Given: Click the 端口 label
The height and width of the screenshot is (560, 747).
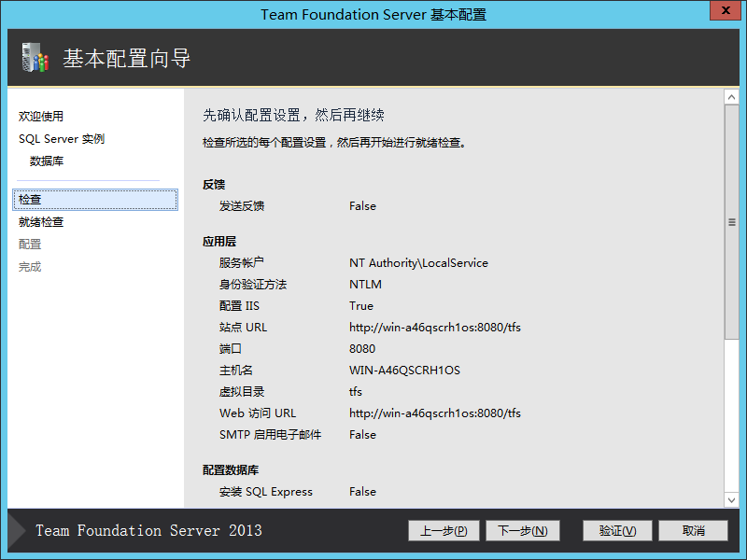Looking at the screenshot, I should pos(230,349).
